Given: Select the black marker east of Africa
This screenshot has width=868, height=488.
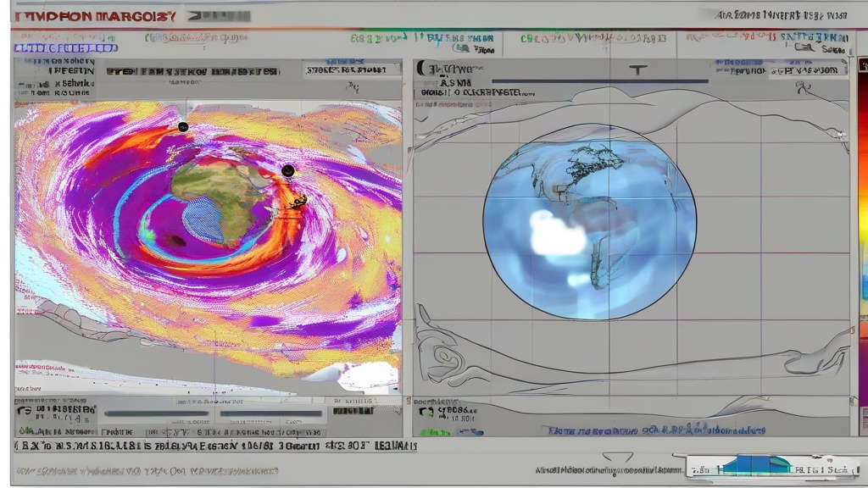Looking at the screenshot, I should tap(288, 171).
